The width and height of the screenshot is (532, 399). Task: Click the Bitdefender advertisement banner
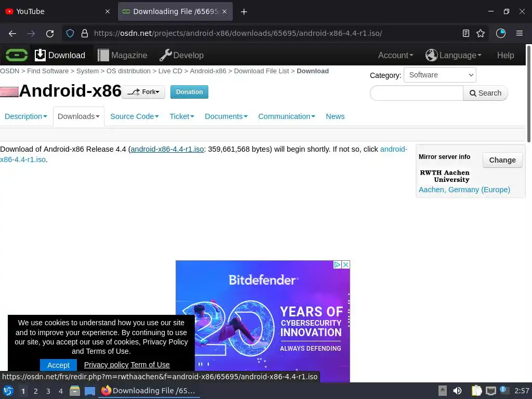[x=262, y=322]
